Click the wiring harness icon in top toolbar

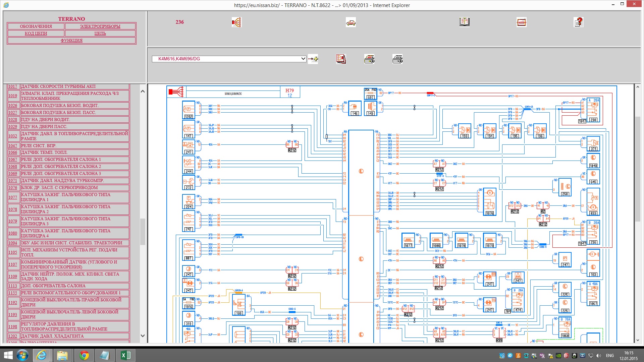pyautogui.click(x=236, y=22)
